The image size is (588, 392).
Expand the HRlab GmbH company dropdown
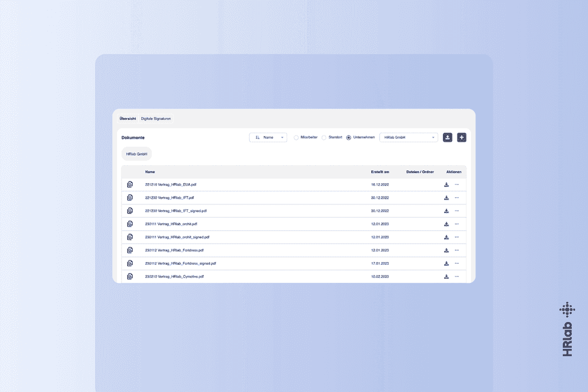pos(409,137)
